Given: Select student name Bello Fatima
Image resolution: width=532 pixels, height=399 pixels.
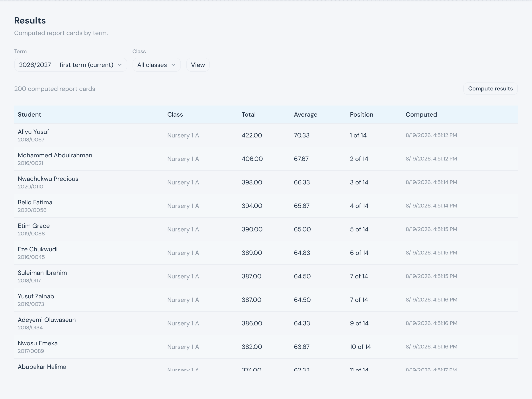Looking at the screenshot, I should pos(35,202).
